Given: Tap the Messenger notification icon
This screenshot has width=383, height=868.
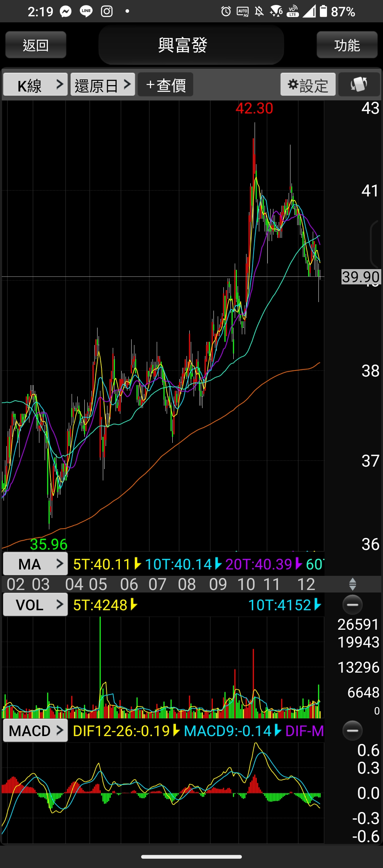Looking at the screenshot, I should (x=66, y=12).
